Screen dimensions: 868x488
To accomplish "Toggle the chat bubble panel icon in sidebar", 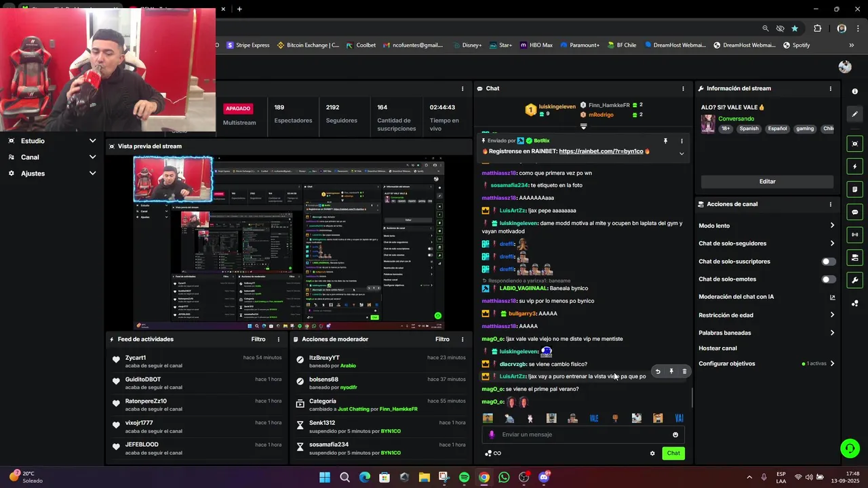I will pyautogui.click(x=854, y=212).
